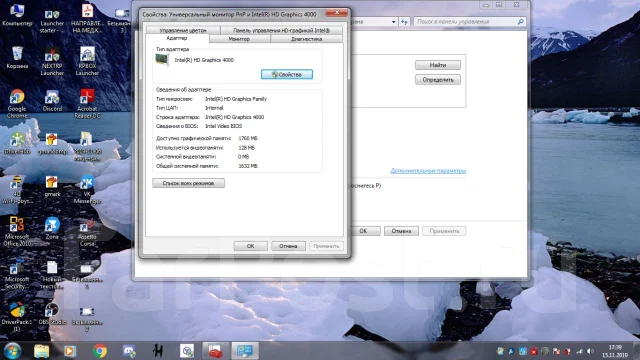Click the volume icon in system tray

pos(590,351)
